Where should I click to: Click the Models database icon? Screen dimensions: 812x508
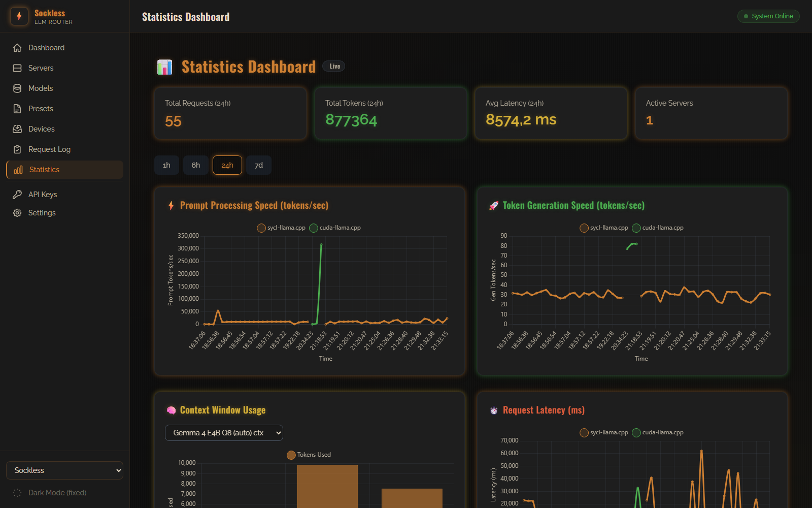pos(17,88)
